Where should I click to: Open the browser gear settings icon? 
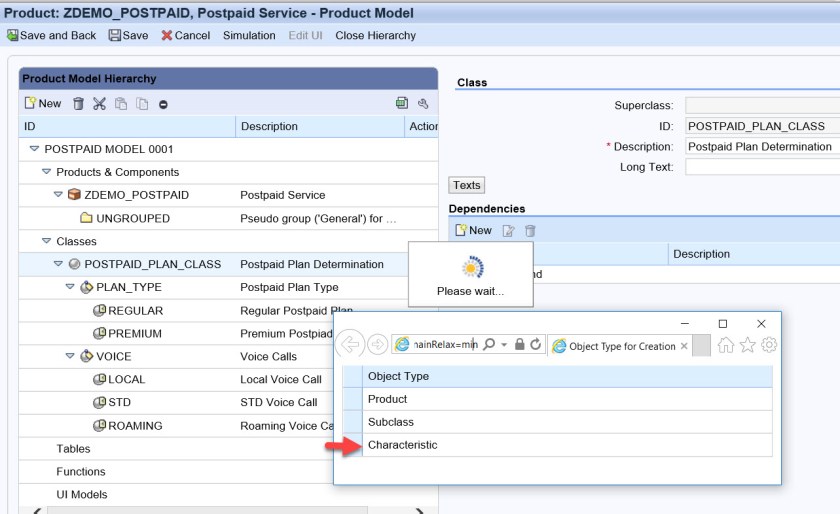click(769, 345)
